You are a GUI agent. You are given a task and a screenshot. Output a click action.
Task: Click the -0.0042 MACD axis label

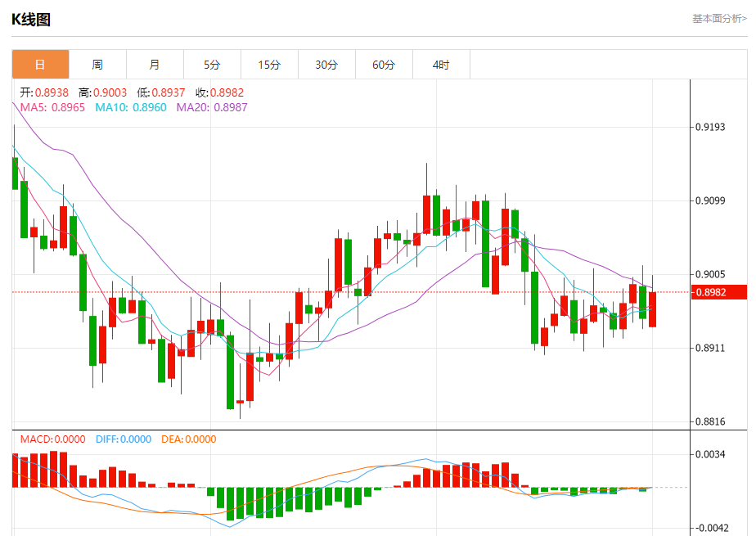(x=711, y=529)
